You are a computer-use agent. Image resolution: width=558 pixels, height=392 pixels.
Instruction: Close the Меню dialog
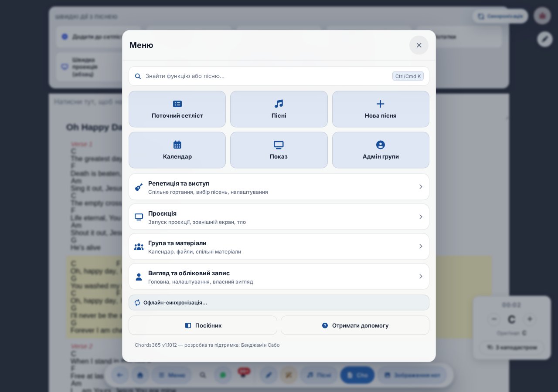[x=419, y=45]
